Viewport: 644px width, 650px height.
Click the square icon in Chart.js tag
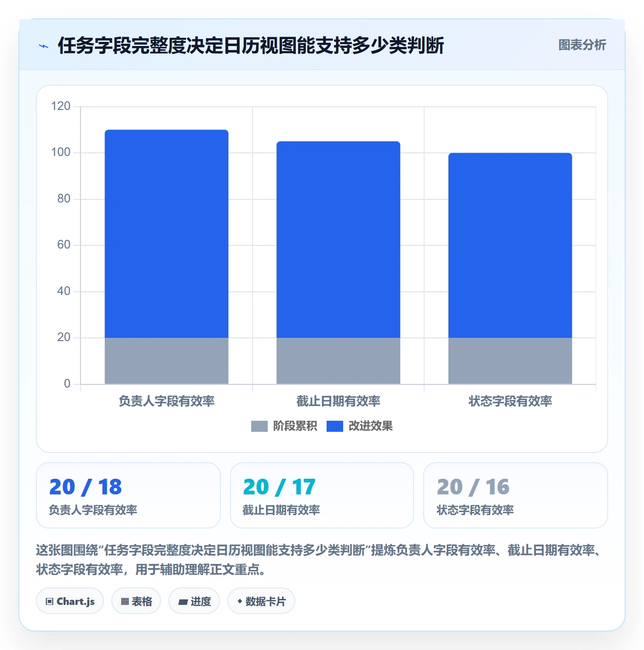[50, 602]
